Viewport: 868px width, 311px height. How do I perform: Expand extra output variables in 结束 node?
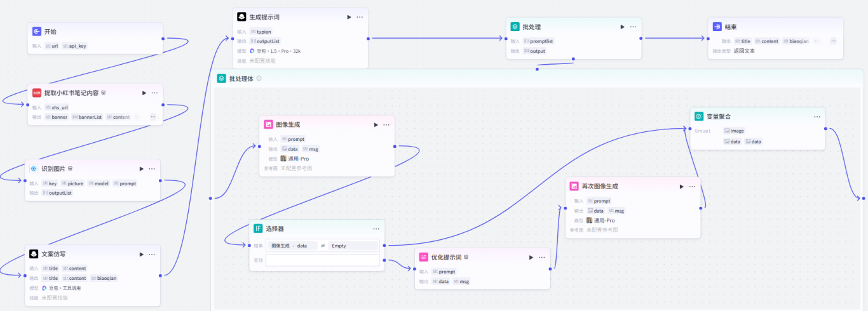[x=833, y=41]
